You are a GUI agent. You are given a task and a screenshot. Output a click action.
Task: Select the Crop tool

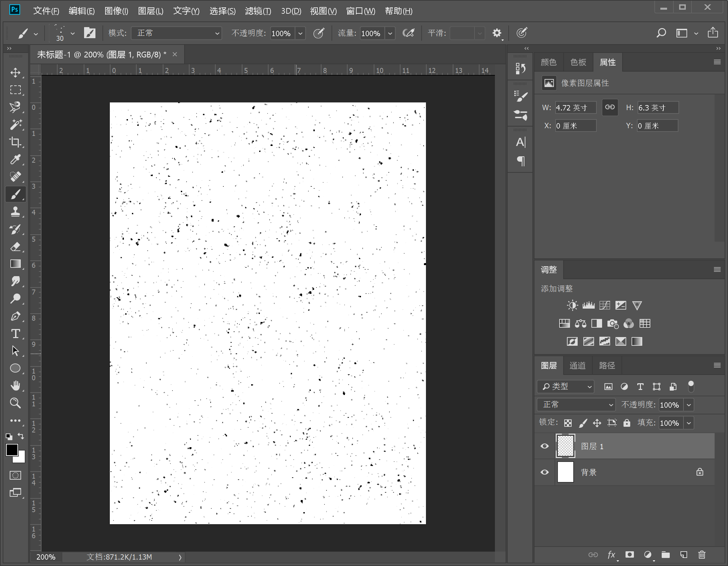pos(15,142)
